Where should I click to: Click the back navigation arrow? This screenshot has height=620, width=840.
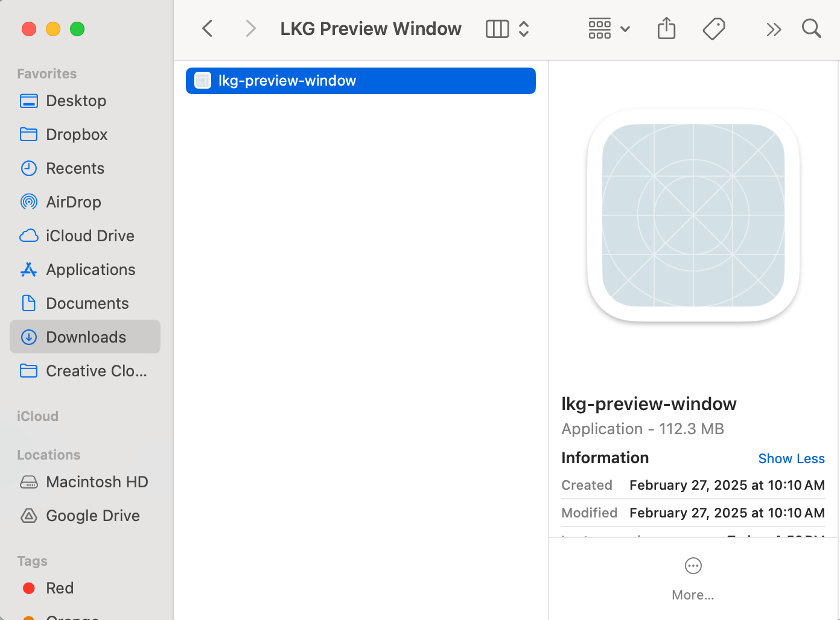pyautogui.click(x=208, y=28)
